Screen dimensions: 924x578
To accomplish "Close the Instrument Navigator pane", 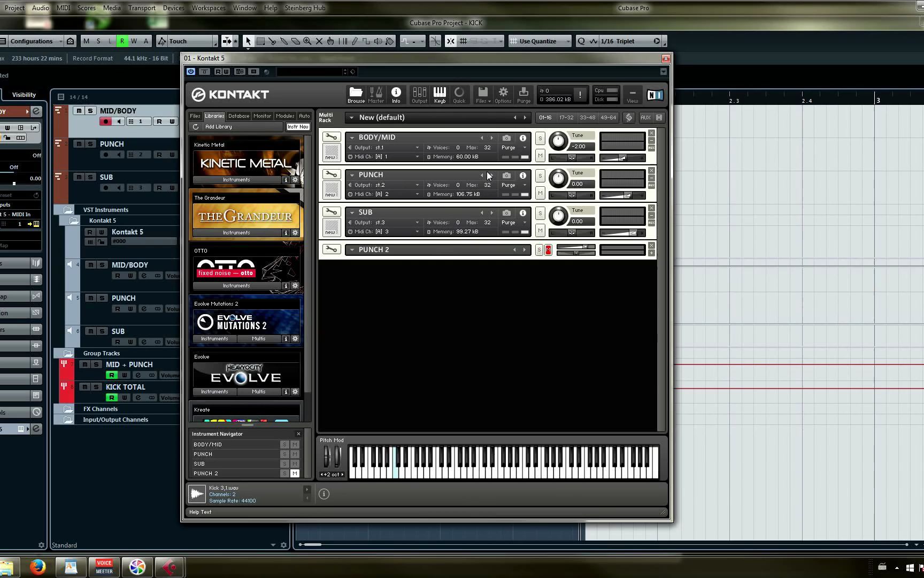I will (298, 434).
